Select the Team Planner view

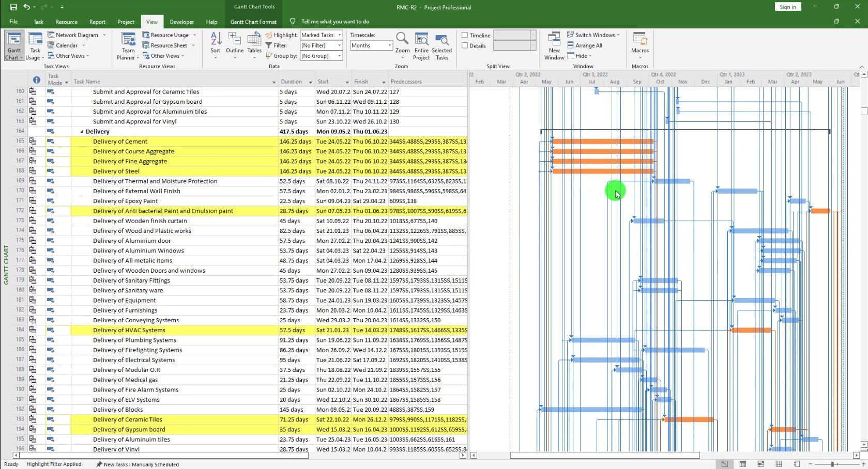pos(127,45)
